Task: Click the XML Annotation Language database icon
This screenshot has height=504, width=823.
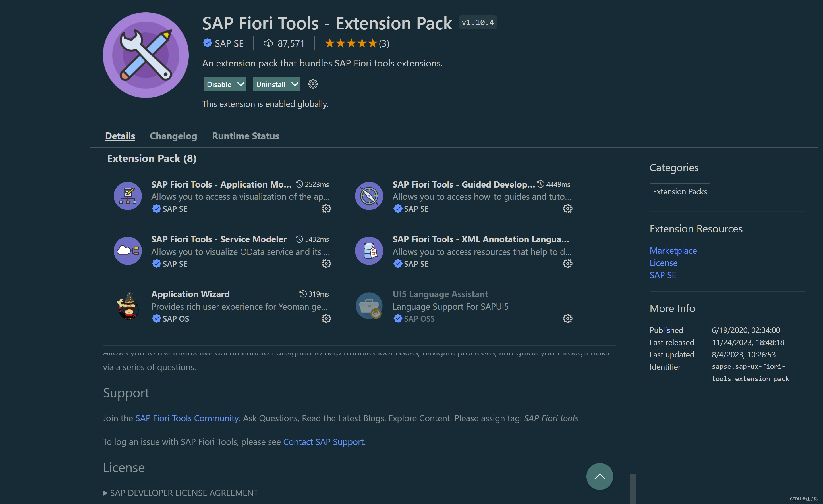Action: point(369,251)
